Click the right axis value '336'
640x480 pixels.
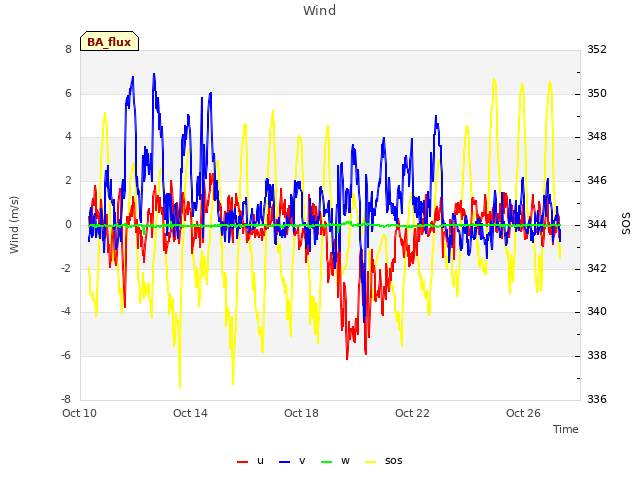[x=597, y=399]
